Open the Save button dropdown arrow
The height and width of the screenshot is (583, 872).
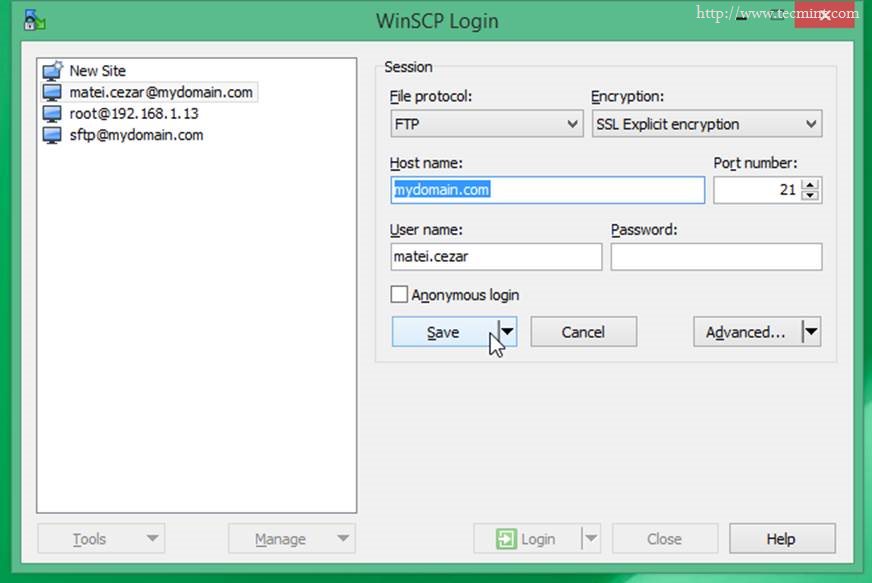(508, 332)
